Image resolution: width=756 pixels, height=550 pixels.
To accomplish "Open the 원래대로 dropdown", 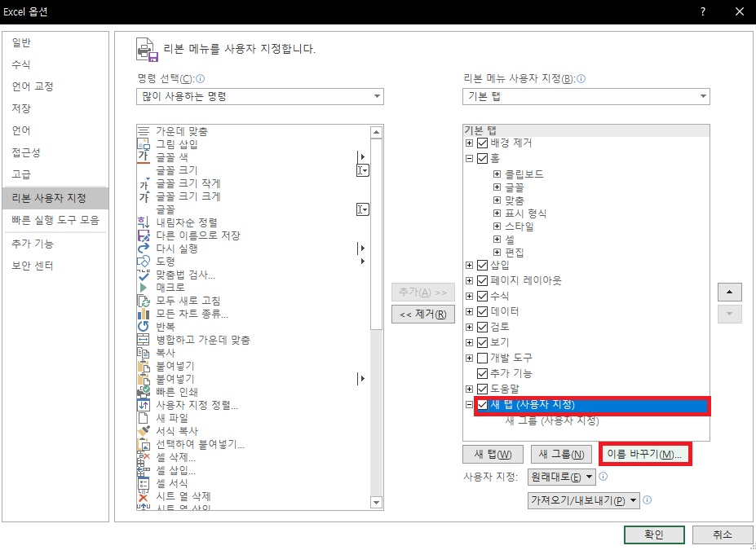I will coord(562,477).
